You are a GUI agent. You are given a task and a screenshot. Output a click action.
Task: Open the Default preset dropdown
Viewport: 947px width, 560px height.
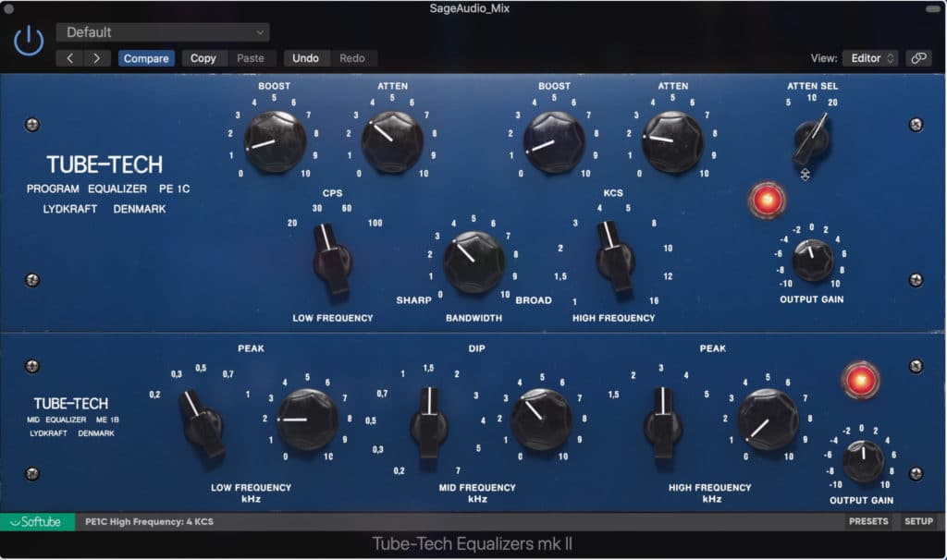coord(163,32)
